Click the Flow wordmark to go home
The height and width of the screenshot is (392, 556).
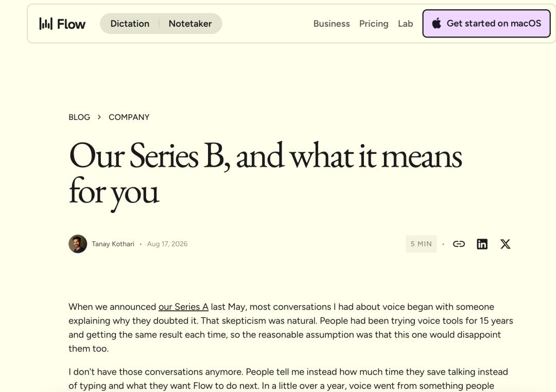point(71,24)
